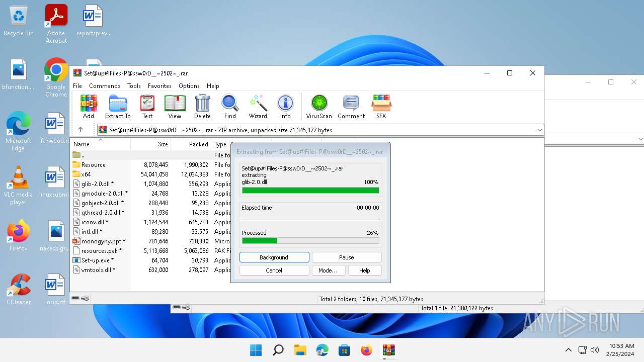644x362 pixels.
Task: Open Google Chrome desktop shortcut
Action: (56, 77)
